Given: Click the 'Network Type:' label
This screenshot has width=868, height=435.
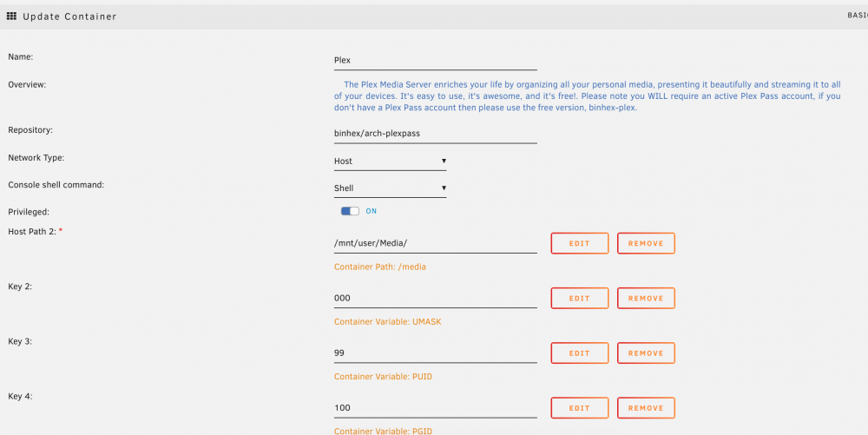Looking at the screenshot, I should click(x=36, y=158).
